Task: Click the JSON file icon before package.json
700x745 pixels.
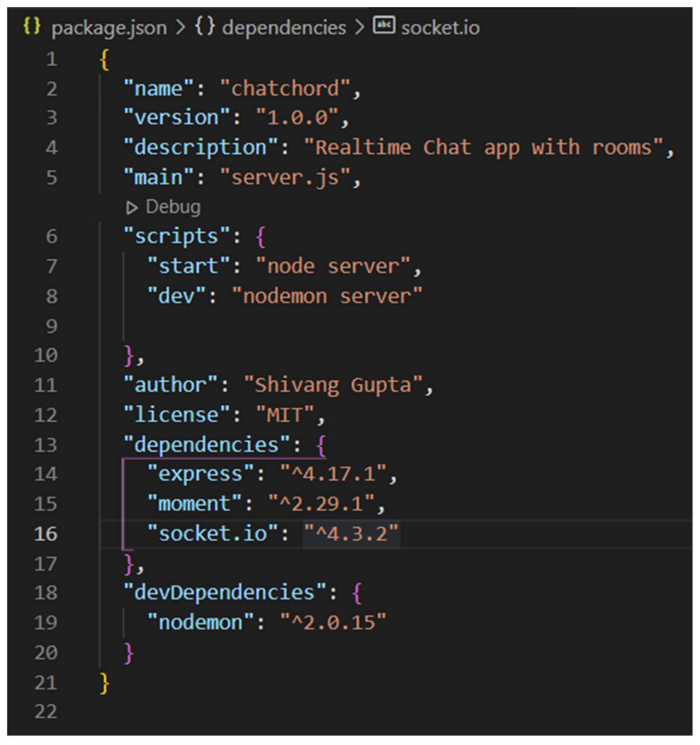Action: coord(32,26)
